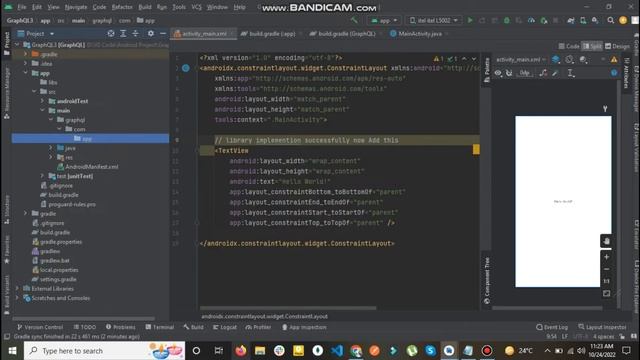Toggle the Project tool window stripe
Image resolution: width=640 pixels, height=360 pixels.
coord(7,44)
